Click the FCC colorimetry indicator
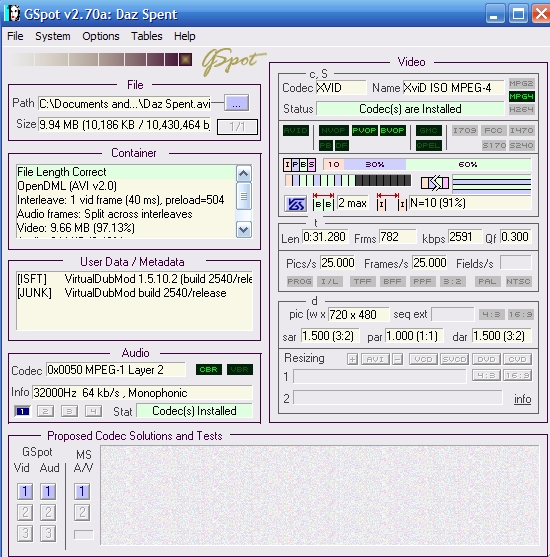The image size is (550, 557). point(493,130)
